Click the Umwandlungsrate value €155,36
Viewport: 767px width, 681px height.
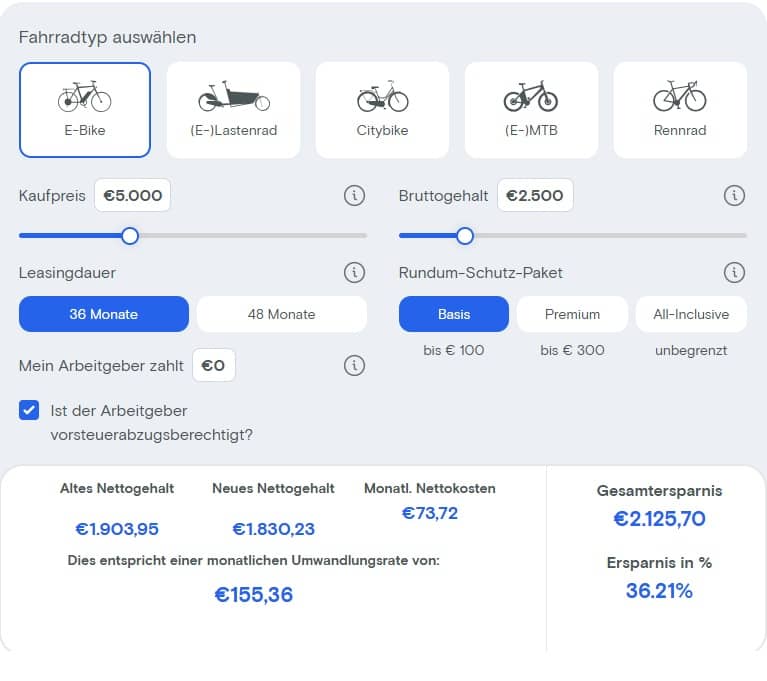[254, 595]
